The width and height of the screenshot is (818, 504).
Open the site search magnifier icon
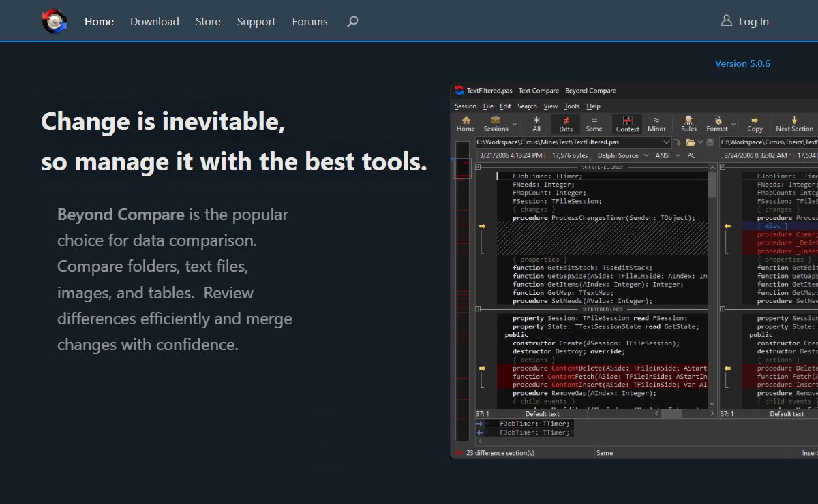tap(352, 22)
